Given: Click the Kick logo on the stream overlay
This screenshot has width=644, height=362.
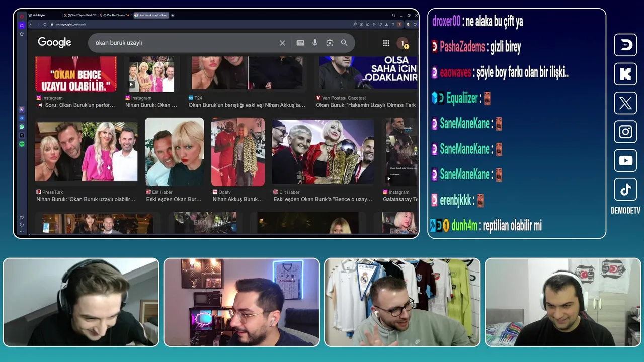Looking at the screenshot, I should point(625,74).
